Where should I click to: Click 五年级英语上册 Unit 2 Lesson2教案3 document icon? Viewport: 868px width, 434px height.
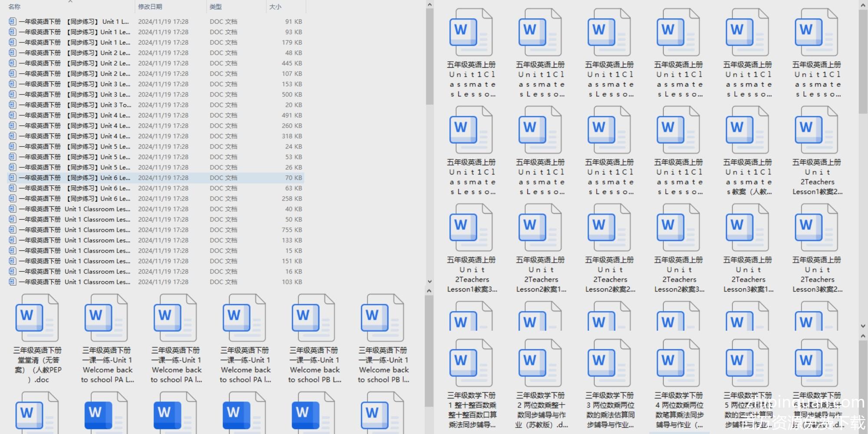(678, 227)
